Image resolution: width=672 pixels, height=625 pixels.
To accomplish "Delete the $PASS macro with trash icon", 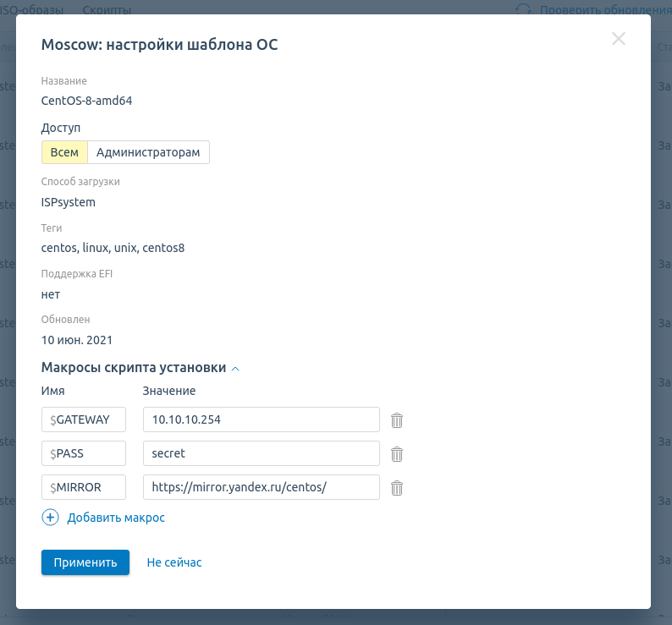I will tap(397, 454).
